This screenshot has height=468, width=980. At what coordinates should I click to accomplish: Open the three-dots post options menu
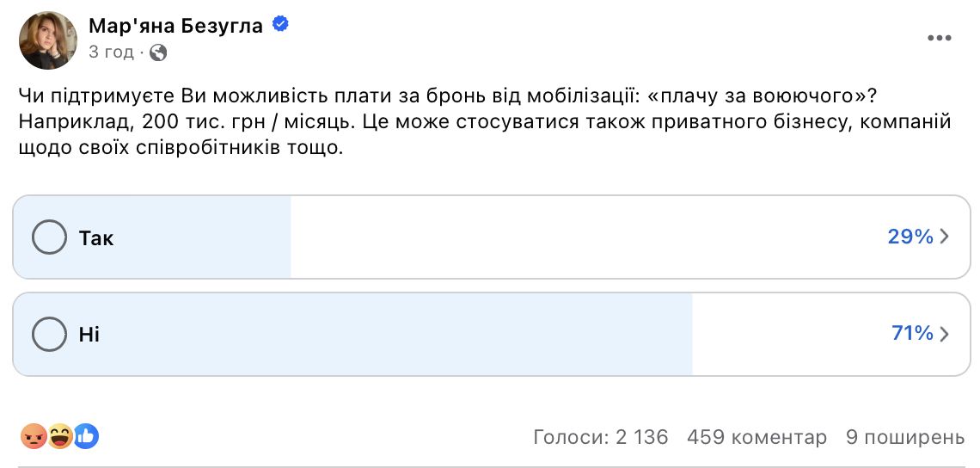pyautogui.click(x=941, y=39)
